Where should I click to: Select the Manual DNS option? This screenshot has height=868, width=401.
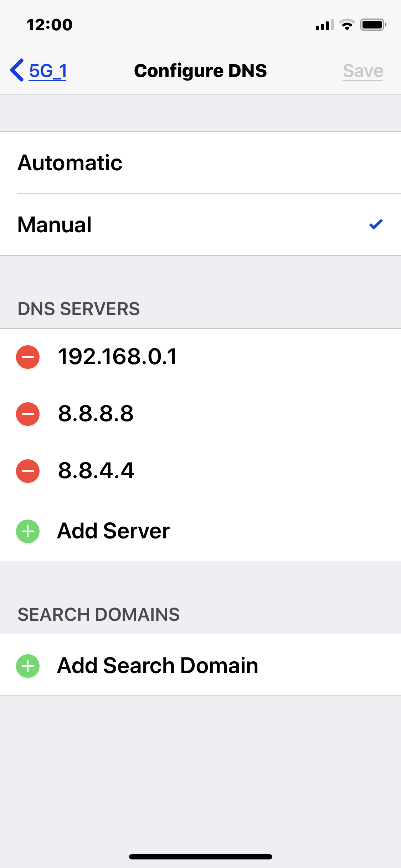click(200, 224)
